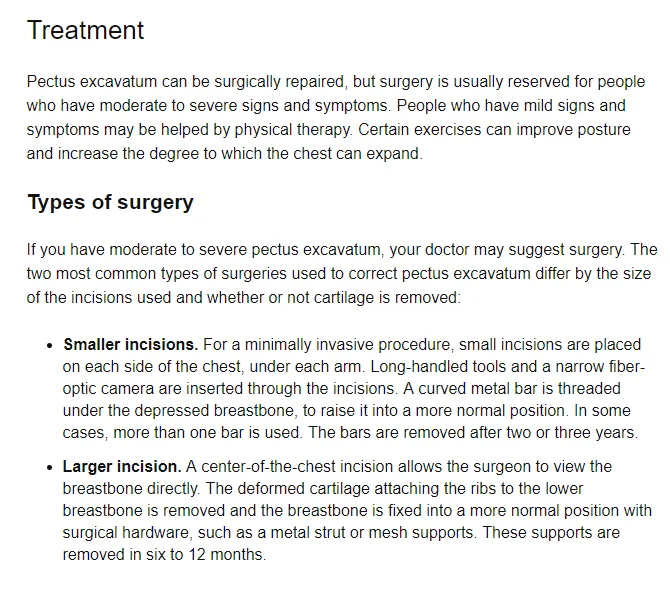Click the Treatment heading

point(85,30)
